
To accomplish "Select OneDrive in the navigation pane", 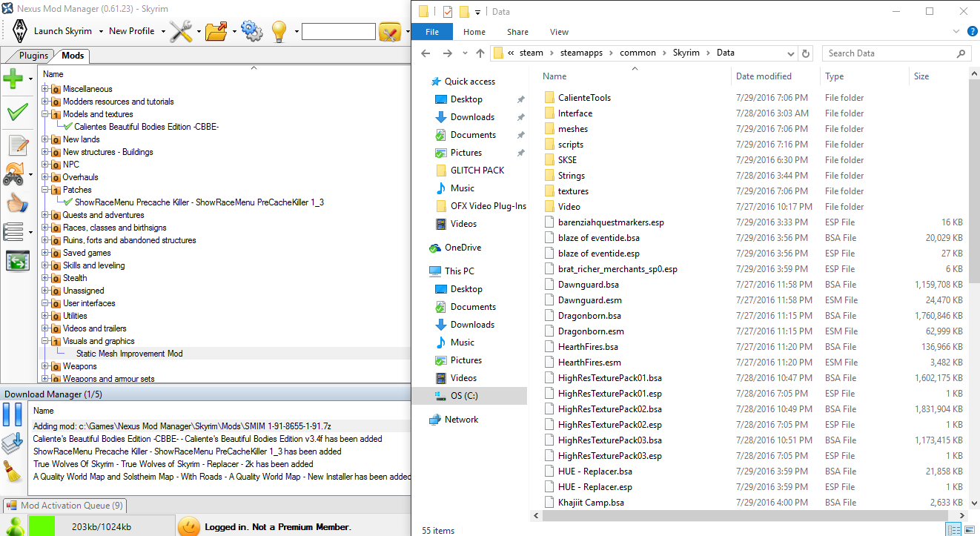I will pyautogui.click(x=463, y=248).
